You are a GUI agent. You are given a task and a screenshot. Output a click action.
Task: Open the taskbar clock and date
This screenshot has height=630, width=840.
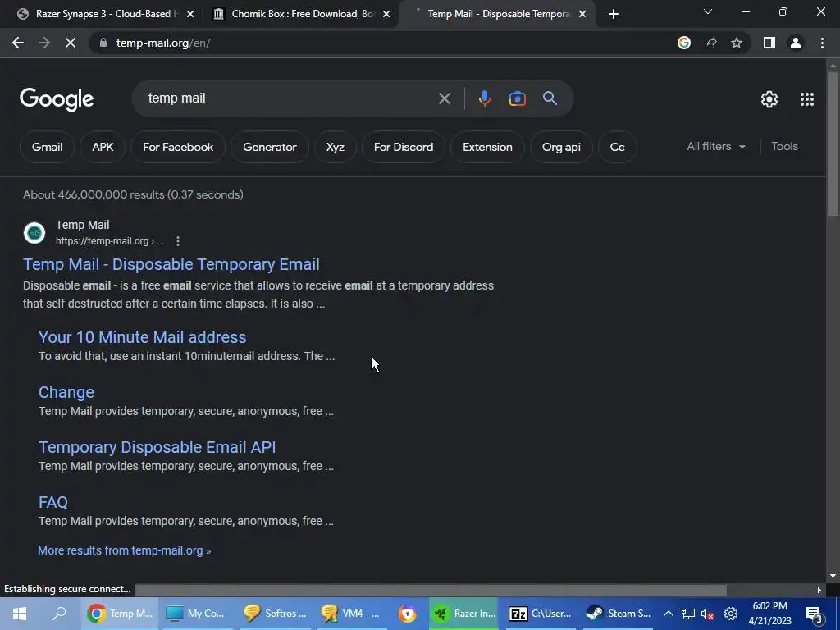[769, 614]
